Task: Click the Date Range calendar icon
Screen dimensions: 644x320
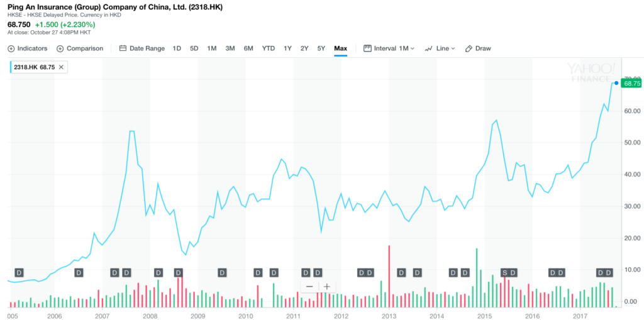Action: pyautogui.click(x=123, y=48)
